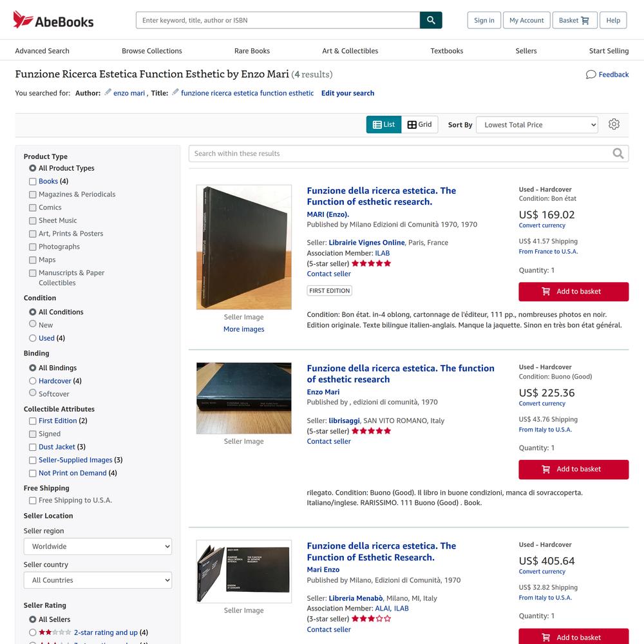644x644 pixels.
Task: Click the Feedback speech bubble icon
Action: tap(591, 74)
